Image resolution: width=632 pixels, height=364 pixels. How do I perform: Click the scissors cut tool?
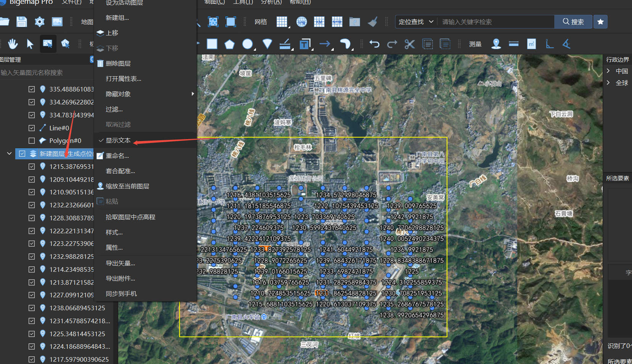point(409,44)
